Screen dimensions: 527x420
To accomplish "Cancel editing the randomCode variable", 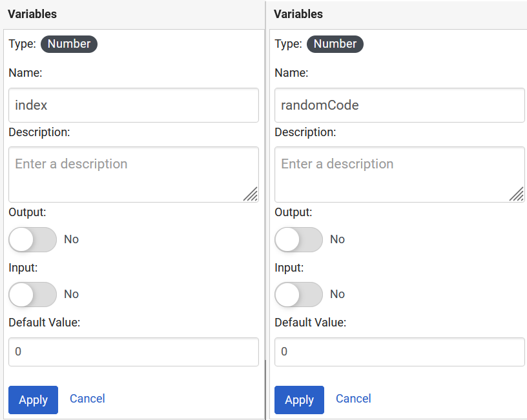I will pos(353,399).
